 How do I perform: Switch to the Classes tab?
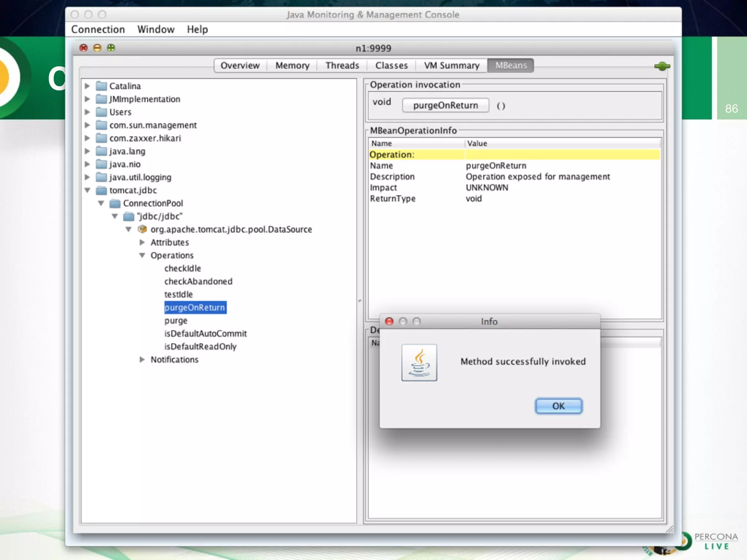(x=391, y=66)
